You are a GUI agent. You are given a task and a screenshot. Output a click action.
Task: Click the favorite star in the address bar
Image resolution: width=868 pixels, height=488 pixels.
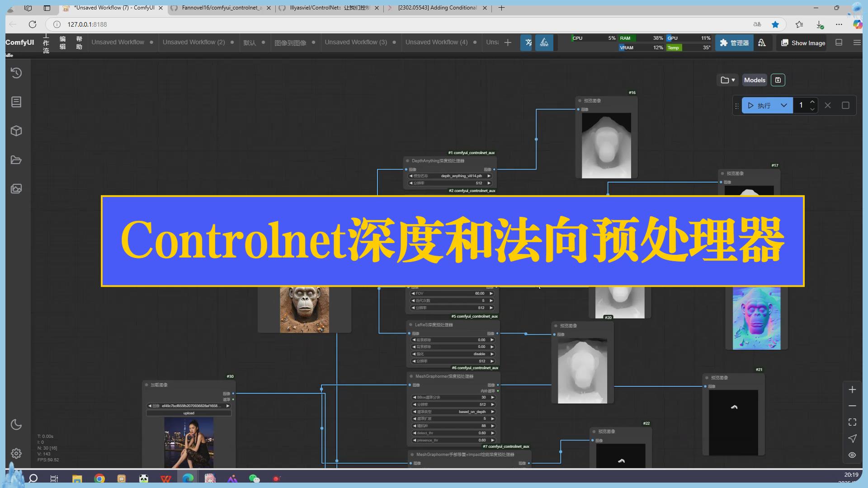click(775, 24)
